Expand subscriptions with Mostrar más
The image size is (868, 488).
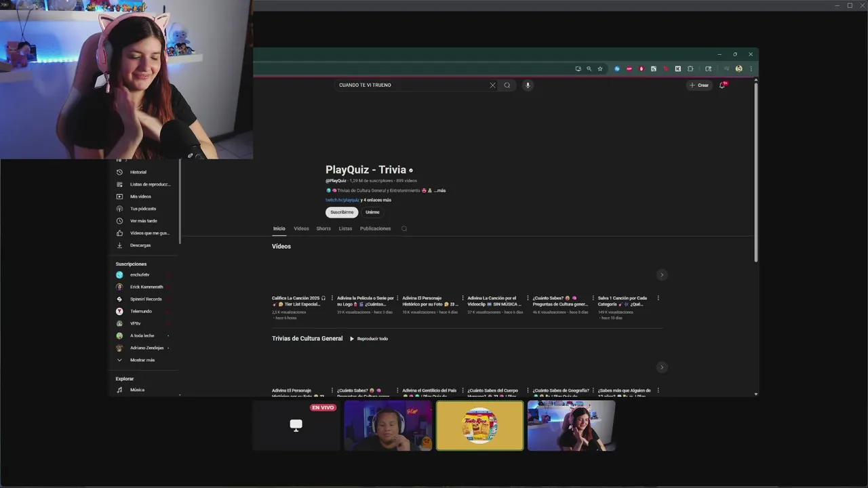[x=144, y=360]
